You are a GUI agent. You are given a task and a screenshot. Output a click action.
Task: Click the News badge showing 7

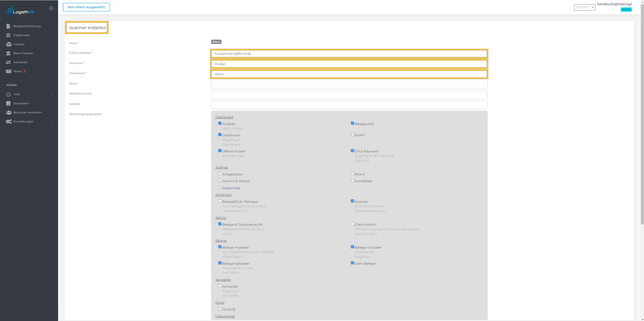(25, 72)
